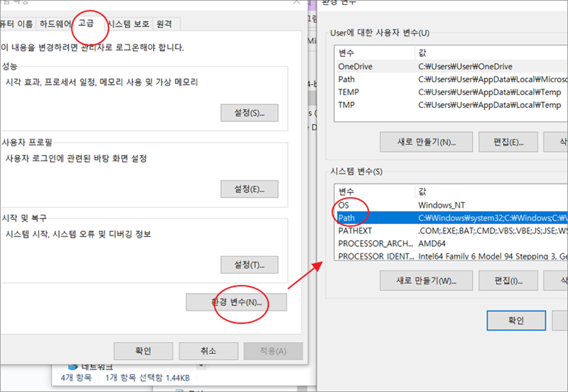This screenshot has width=568, height=392.
Task: Switch to the 고급 tab
Action: pyautogui.click(x=86, y=24)
